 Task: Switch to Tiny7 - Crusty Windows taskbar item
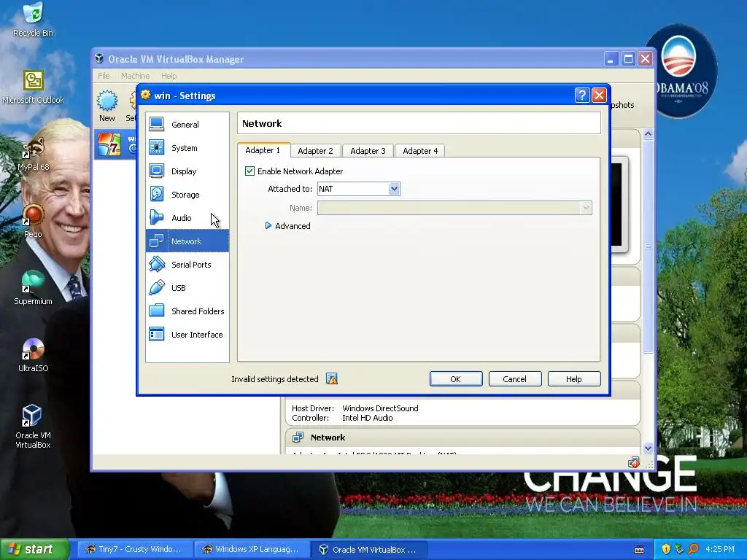click(134, 549)
